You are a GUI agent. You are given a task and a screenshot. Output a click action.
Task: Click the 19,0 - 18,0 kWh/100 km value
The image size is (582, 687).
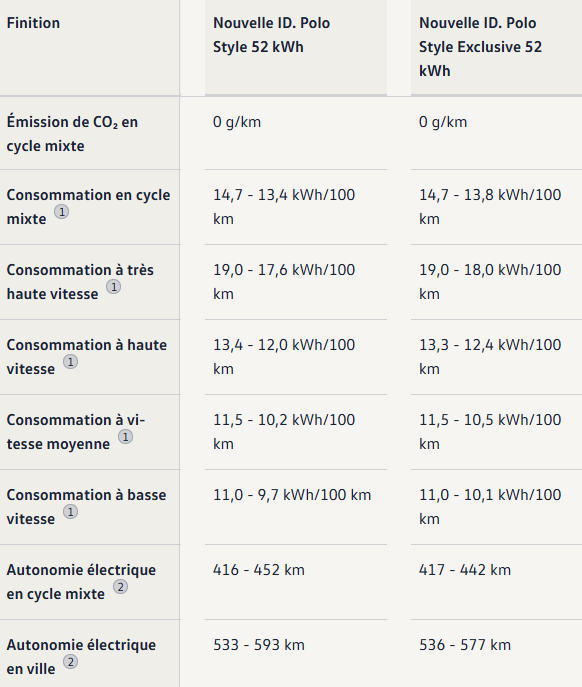pyautogui.click(x=490, y=282)
